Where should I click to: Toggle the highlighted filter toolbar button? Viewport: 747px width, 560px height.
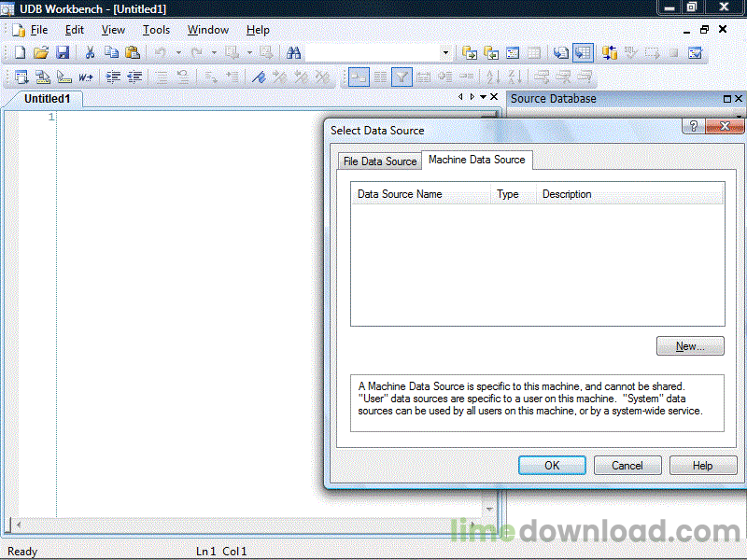[402, 77]
